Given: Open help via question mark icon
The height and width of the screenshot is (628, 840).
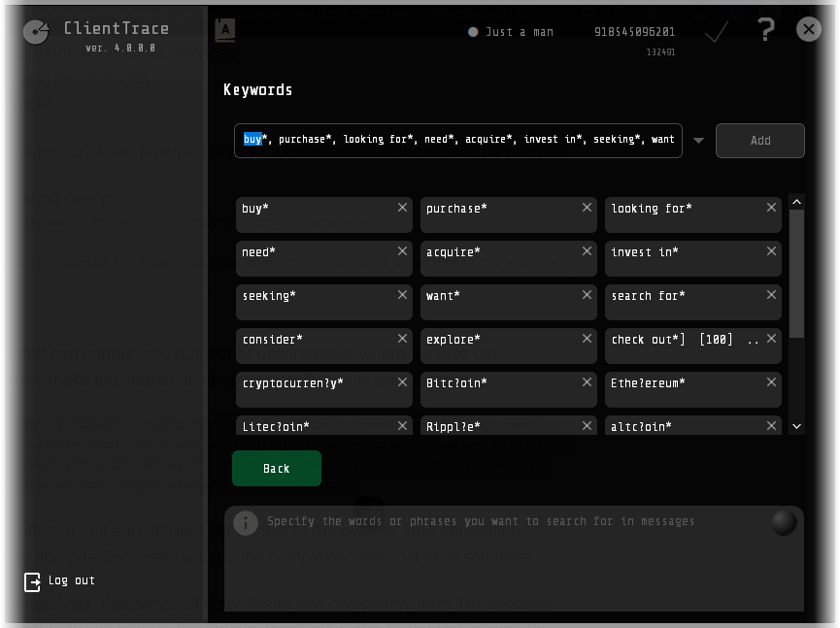Looking at the screenshot, I should tap(766, 29).
